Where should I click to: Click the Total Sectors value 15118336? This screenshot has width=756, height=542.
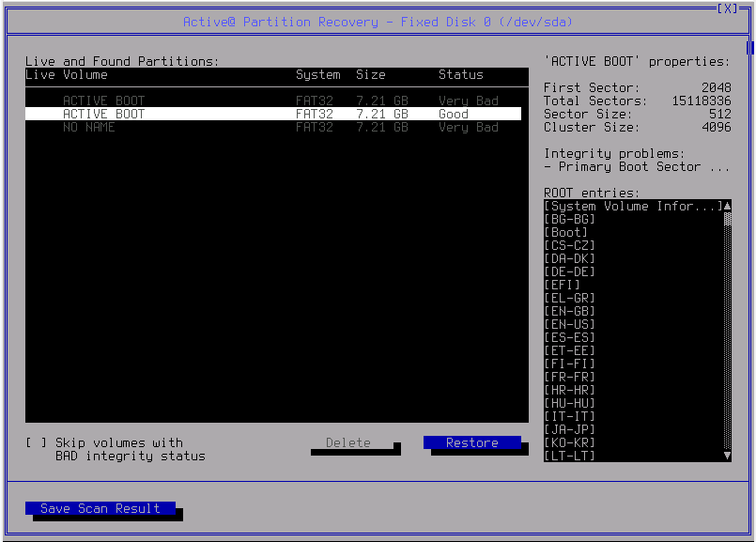coord(702,101)
